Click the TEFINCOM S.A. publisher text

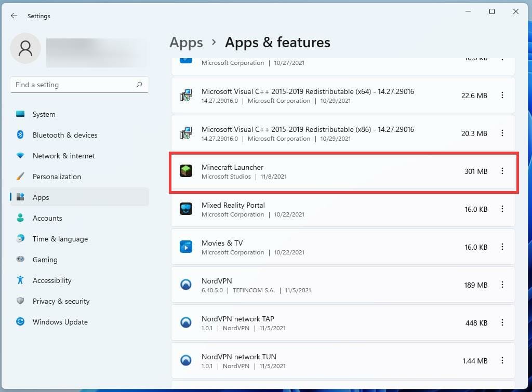[x=254, y=290]
